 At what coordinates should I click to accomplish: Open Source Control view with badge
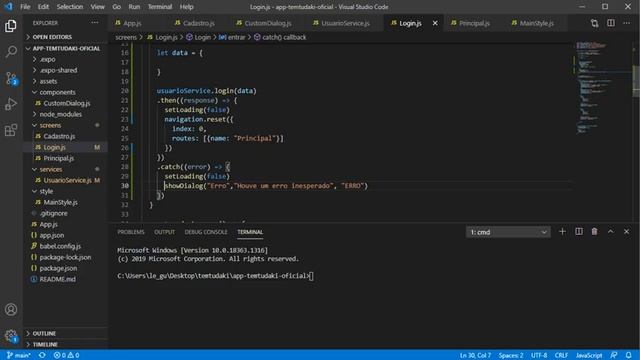click(x=11, y=78)
